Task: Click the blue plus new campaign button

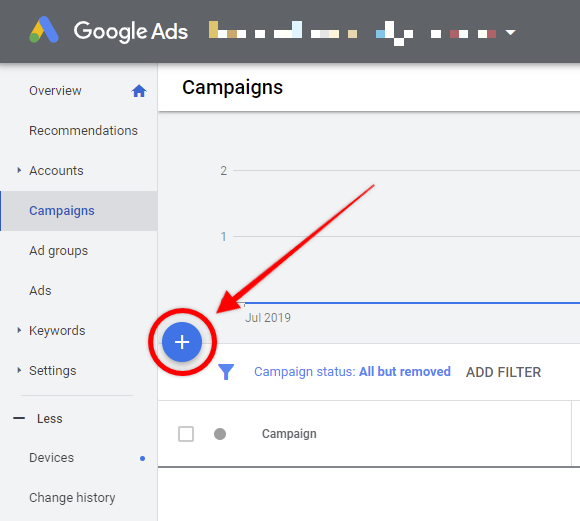Action: [182, 342]
